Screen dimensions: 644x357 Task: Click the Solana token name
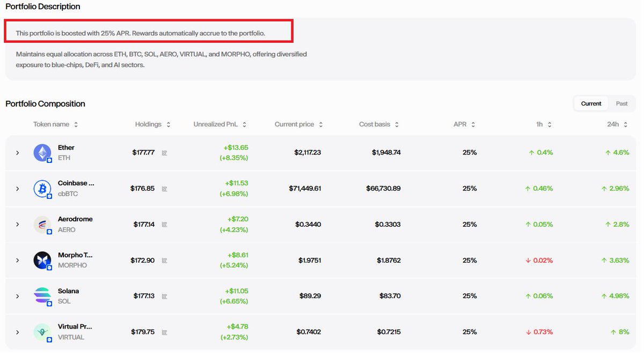[68, 291]
